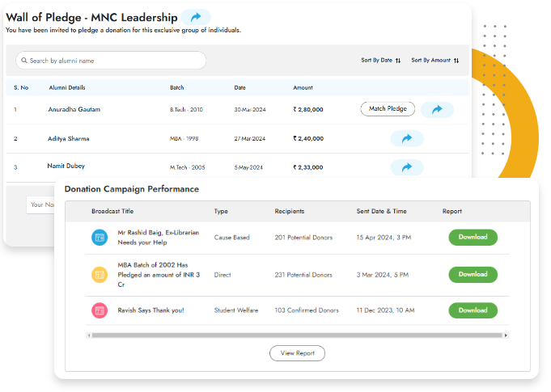
Task: Download report for Mr Rashid Baig broadcast
Action: coord(473,238)
